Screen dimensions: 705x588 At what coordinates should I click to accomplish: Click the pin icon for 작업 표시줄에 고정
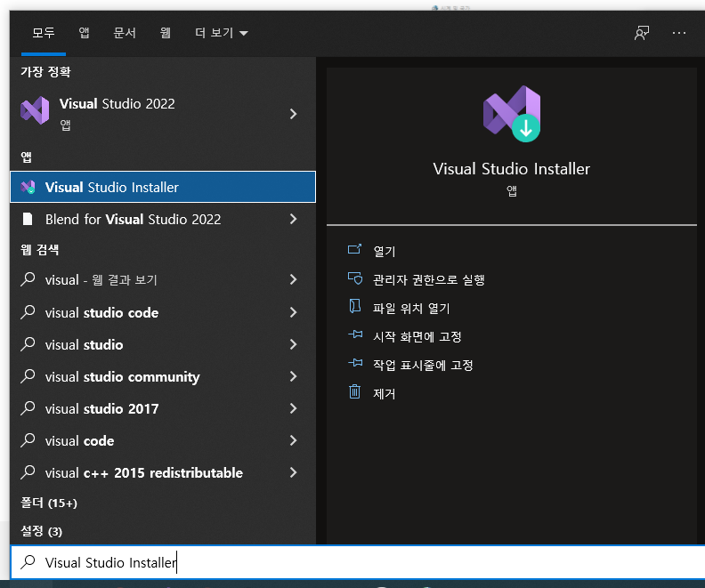(355, 363)
